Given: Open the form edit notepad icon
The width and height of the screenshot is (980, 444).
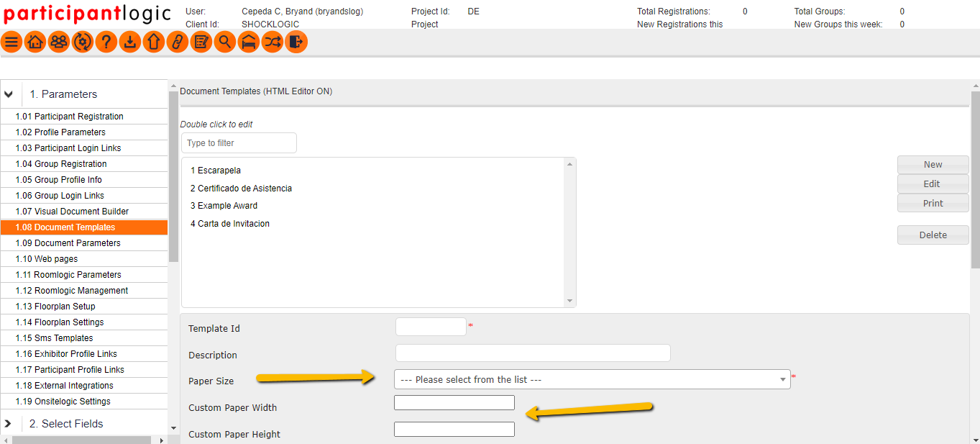Looking at the screenshot, I should point(201,42).
